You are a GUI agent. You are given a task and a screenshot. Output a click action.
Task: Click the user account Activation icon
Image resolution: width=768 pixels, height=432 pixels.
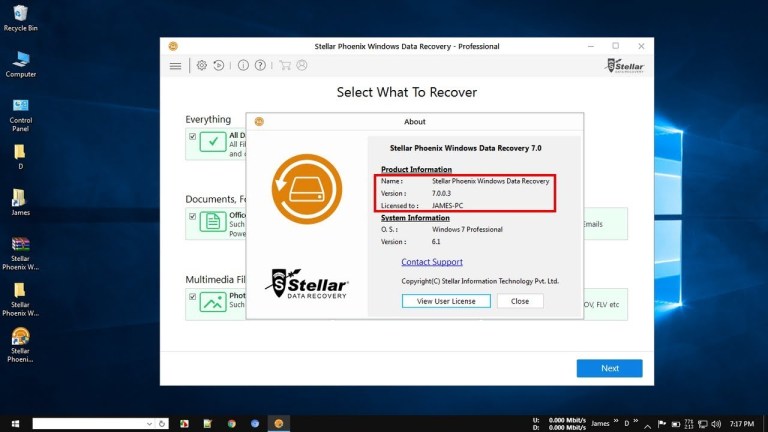pyautogui.click(x=302, y=65)
